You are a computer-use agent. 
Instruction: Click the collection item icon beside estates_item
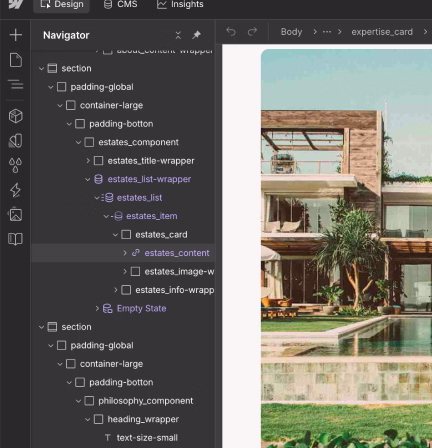tap(117, 216)
